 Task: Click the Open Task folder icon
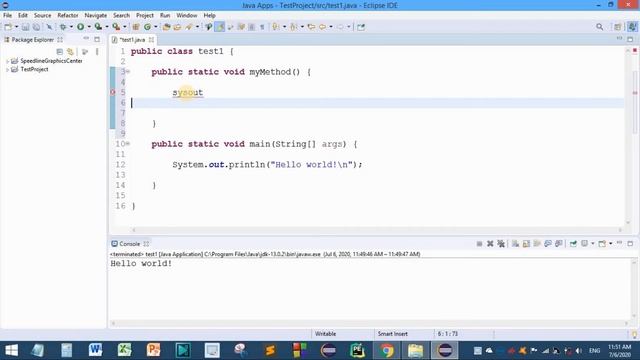177,27
